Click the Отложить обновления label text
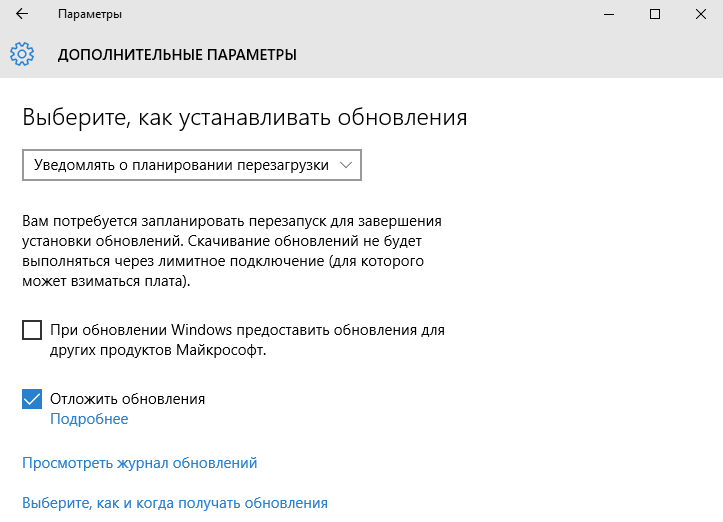 (127, 399)
